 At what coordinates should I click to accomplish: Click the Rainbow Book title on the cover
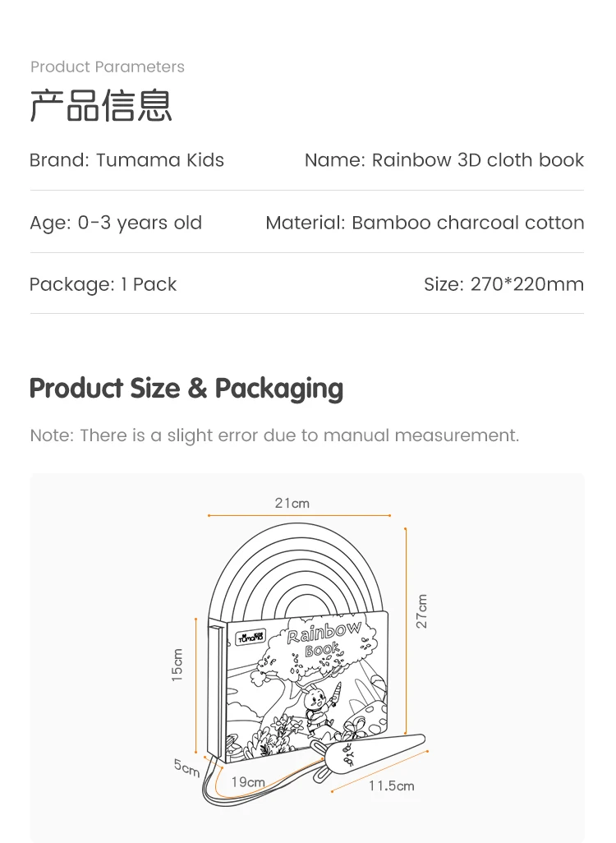click(324, 638)
